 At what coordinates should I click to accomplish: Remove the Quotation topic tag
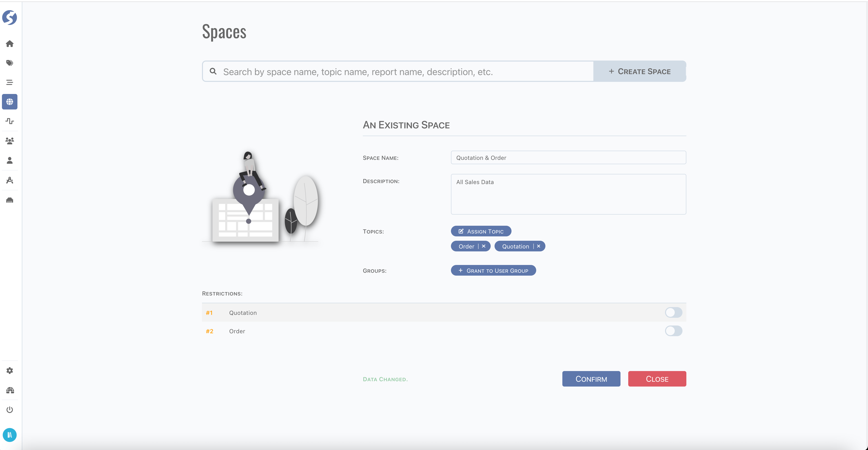click(538, 246)
